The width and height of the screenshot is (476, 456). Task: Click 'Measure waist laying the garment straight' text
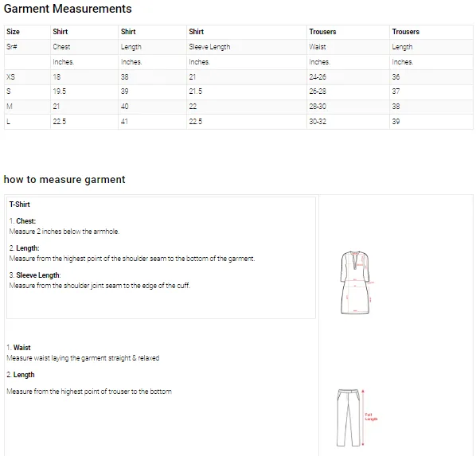click(83, 358)
